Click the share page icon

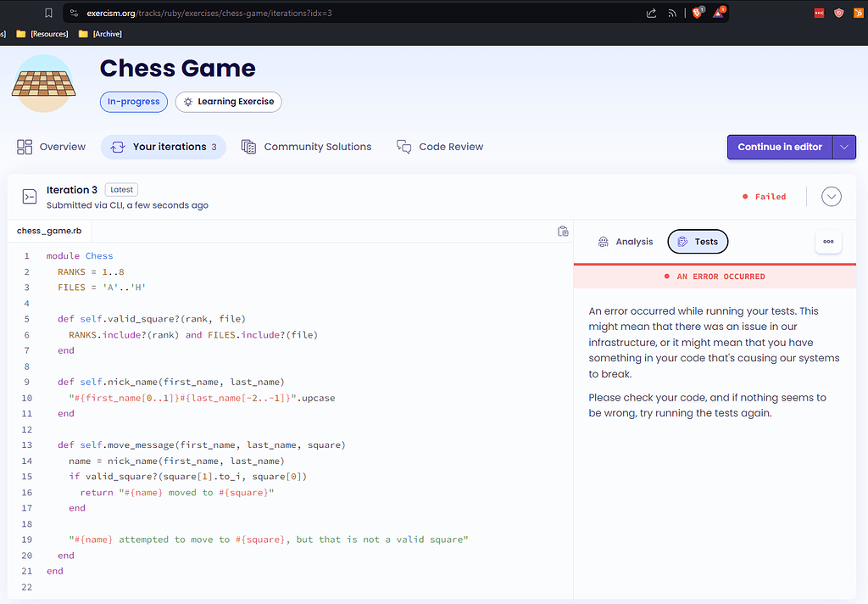coord(652,13)
